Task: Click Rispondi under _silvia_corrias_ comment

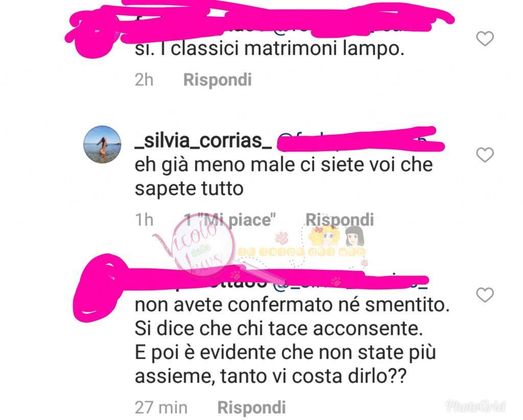Action: (x=340, y=219)
